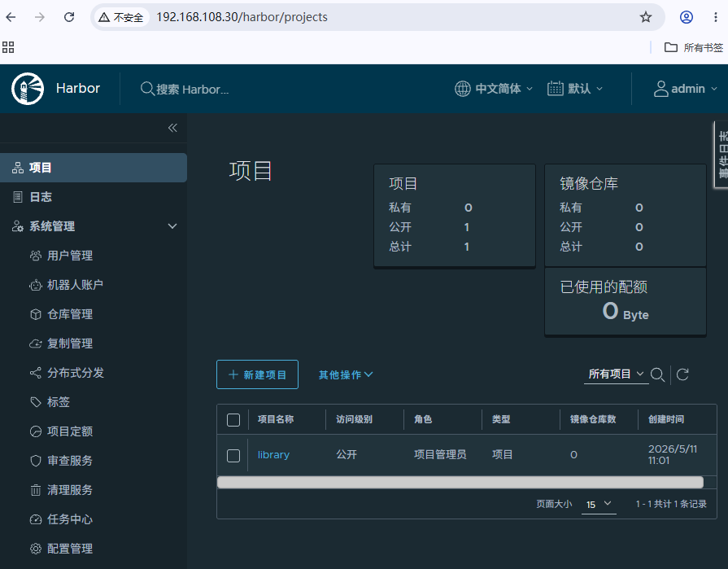728x569 pixels.
Task: Click the Harbor lighthouse logo
Action: 28,88
